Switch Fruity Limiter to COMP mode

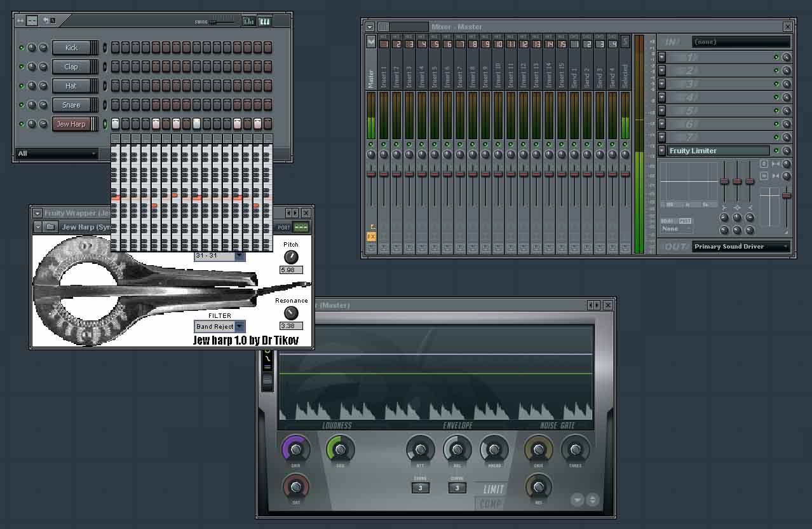click(x=491, y=504)
